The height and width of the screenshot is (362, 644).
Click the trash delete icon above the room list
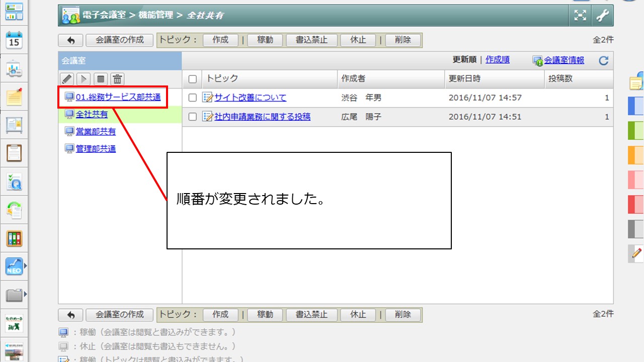point(117,79)
